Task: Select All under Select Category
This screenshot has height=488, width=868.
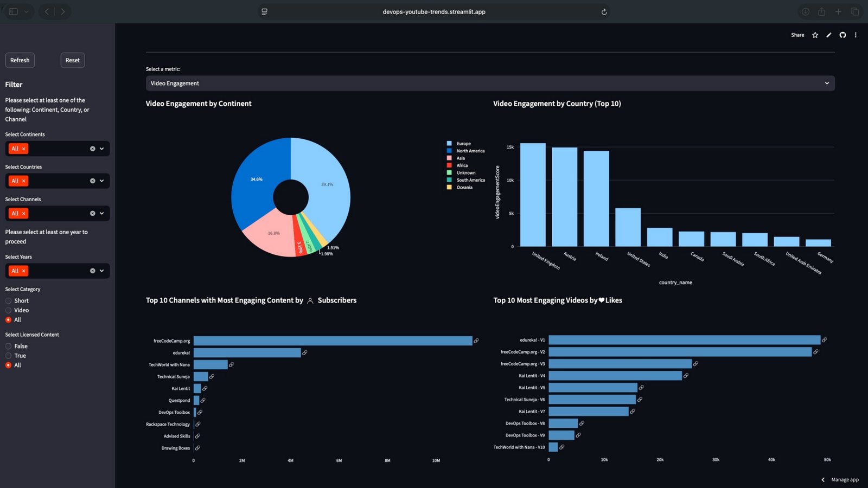Action: tap(8, 320)
